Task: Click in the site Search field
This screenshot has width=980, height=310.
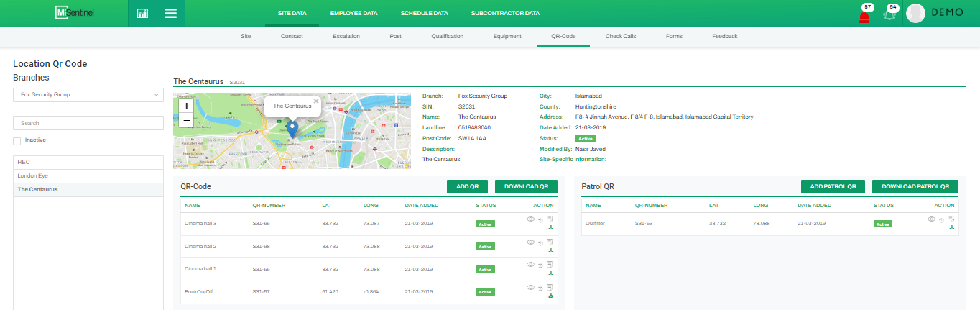Action: 88,123
